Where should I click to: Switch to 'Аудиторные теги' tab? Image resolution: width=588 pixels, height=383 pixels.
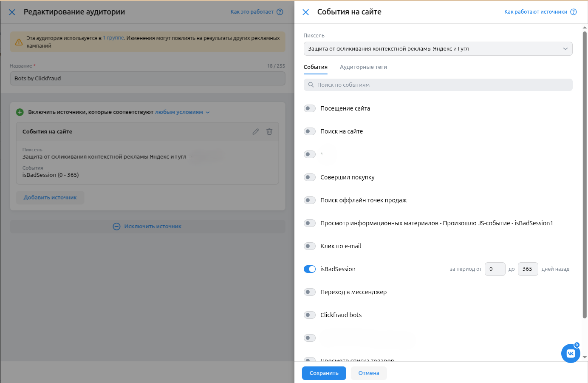363,67
